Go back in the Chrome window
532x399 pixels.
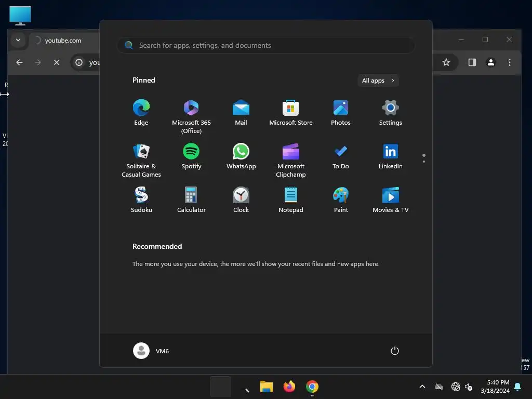19,62
